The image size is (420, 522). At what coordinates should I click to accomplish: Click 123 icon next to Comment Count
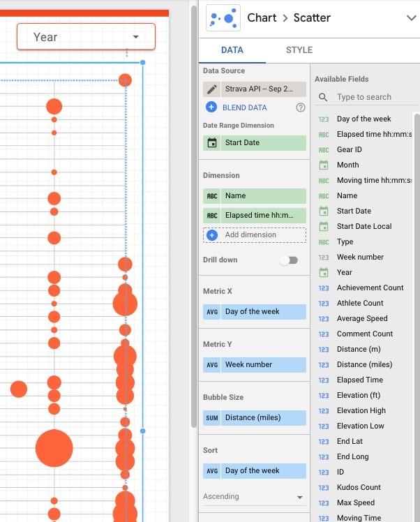[x=324, y=334]
